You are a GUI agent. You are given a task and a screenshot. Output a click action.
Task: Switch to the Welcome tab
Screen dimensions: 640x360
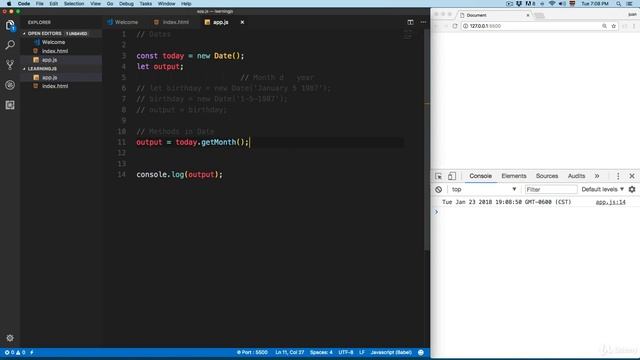(123, 22)
